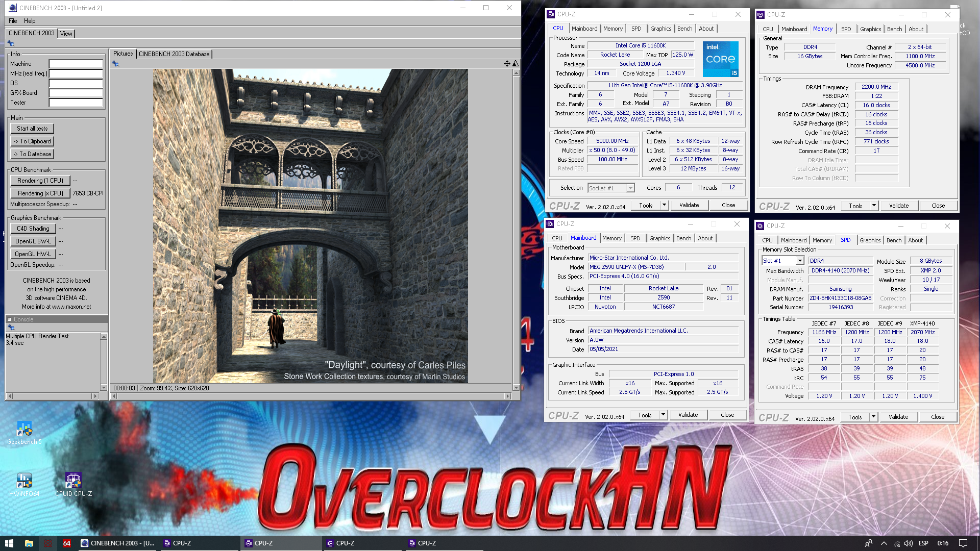Click the Console panel pin icon
Viewport: 980px width, 551px height.
coord(11,328)
